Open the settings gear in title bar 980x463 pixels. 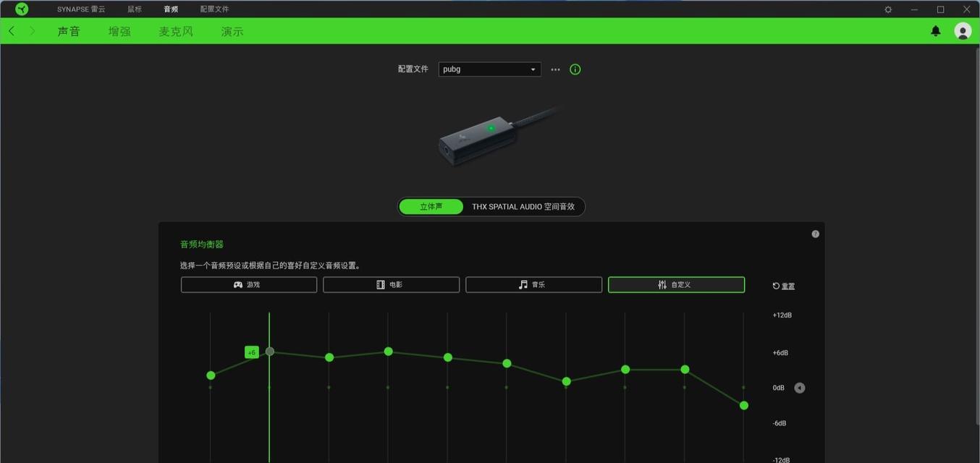(888, 9)
